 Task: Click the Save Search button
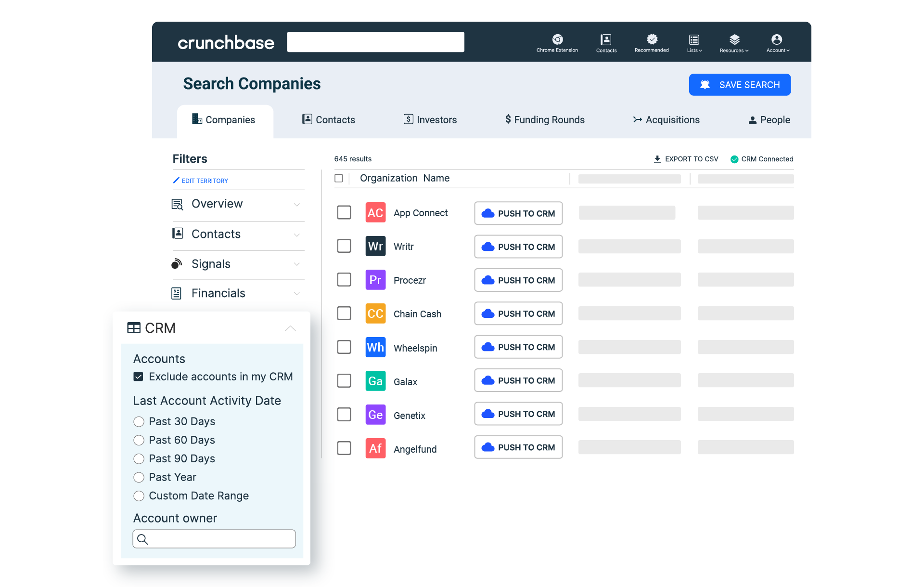coord(740,85)
